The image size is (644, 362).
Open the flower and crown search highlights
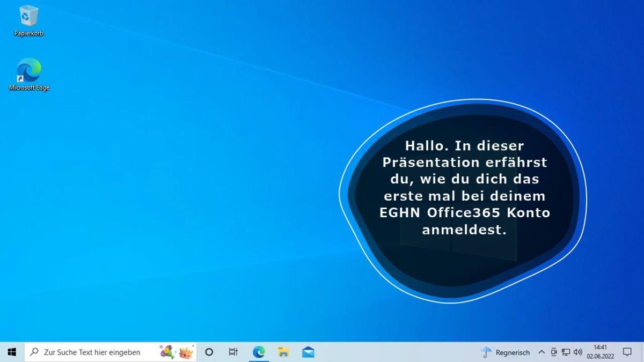(x=177, y=352)
